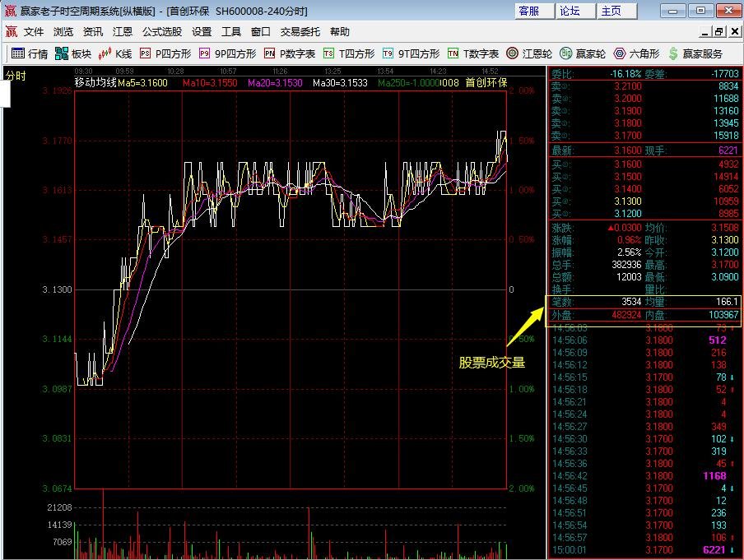The height and width of the screenshot is (560, 744).
Task: Click the 论坛 forum button
Action: point(570,11)
